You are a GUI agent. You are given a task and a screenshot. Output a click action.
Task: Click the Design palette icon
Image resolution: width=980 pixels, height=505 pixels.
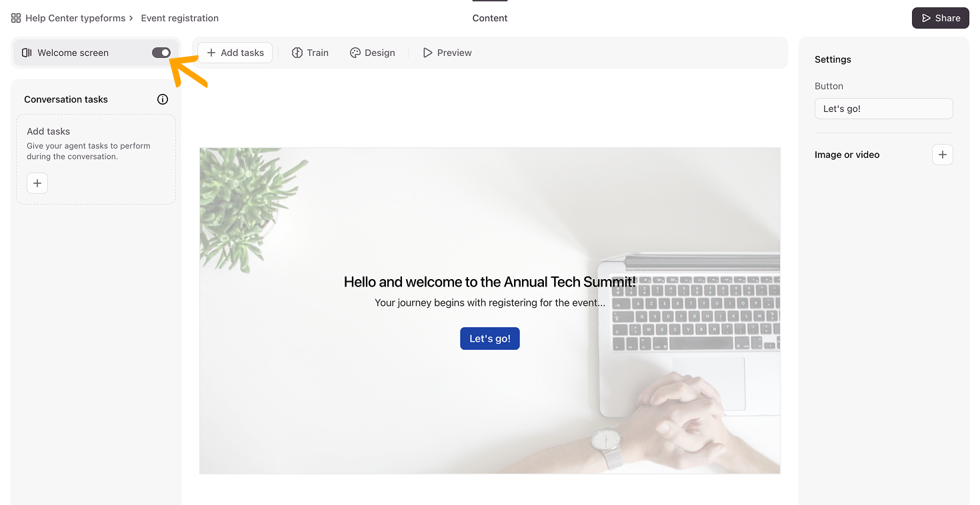[355, 53]
